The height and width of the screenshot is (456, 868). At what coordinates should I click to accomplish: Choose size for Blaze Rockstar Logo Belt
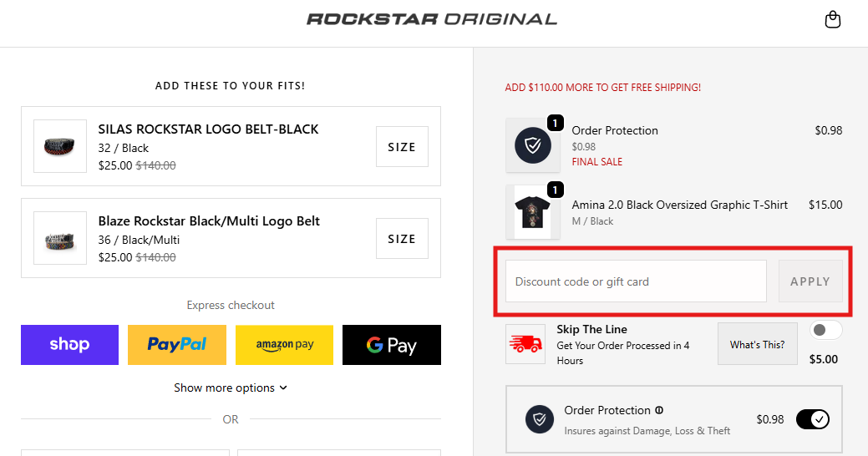pos(402,239)
